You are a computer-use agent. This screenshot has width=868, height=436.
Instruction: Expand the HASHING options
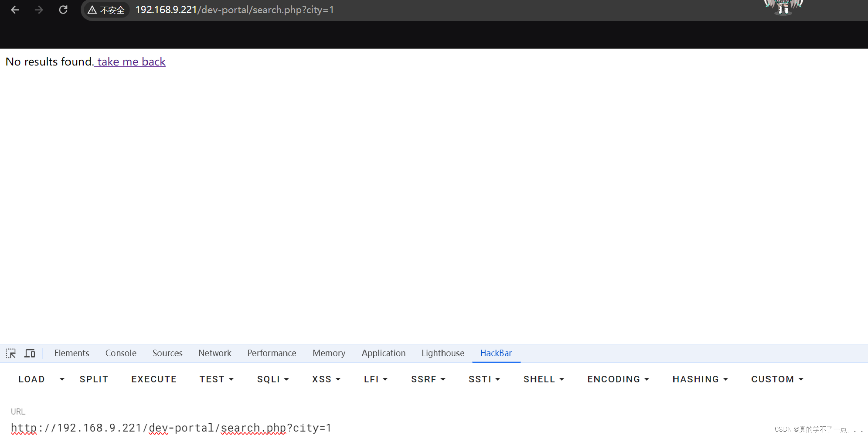(700, 379)
